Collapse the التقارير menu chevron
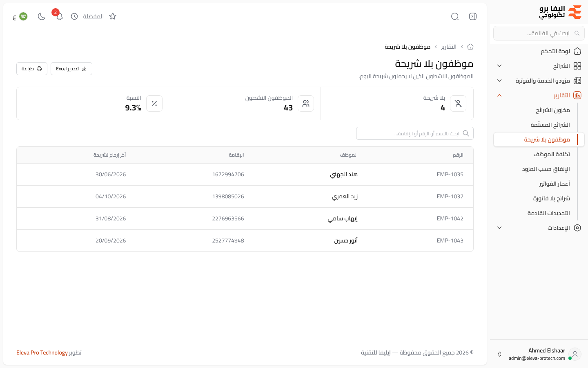The width and height of the screenshot is (588, 368). [499, 95]
